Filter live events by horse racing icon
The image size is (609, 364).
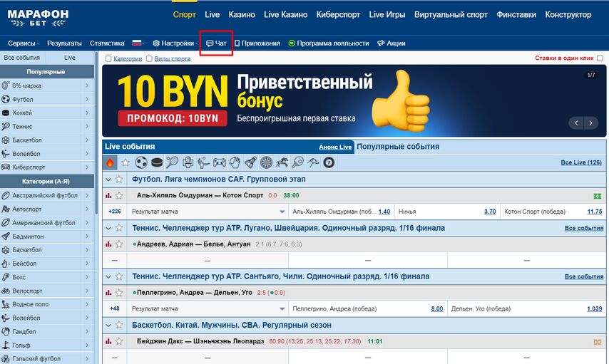(x=282, y=162)
